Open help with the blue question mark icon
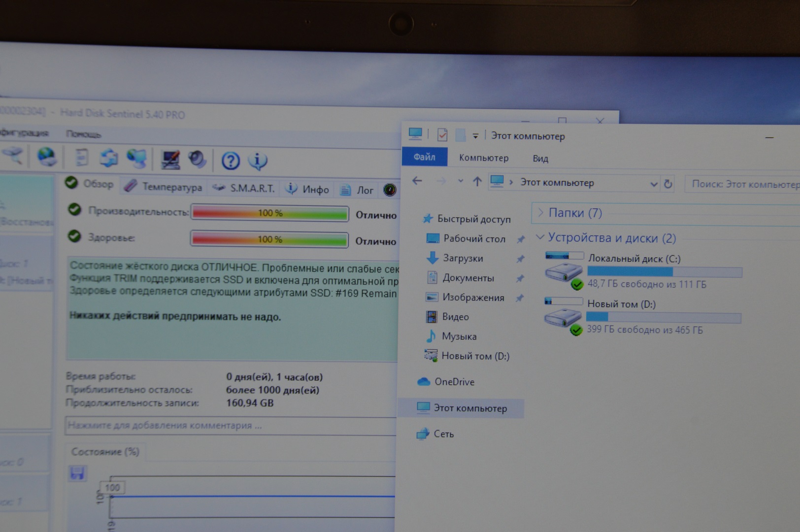Viewport: 800px width, 532px height. click(231, 161)
